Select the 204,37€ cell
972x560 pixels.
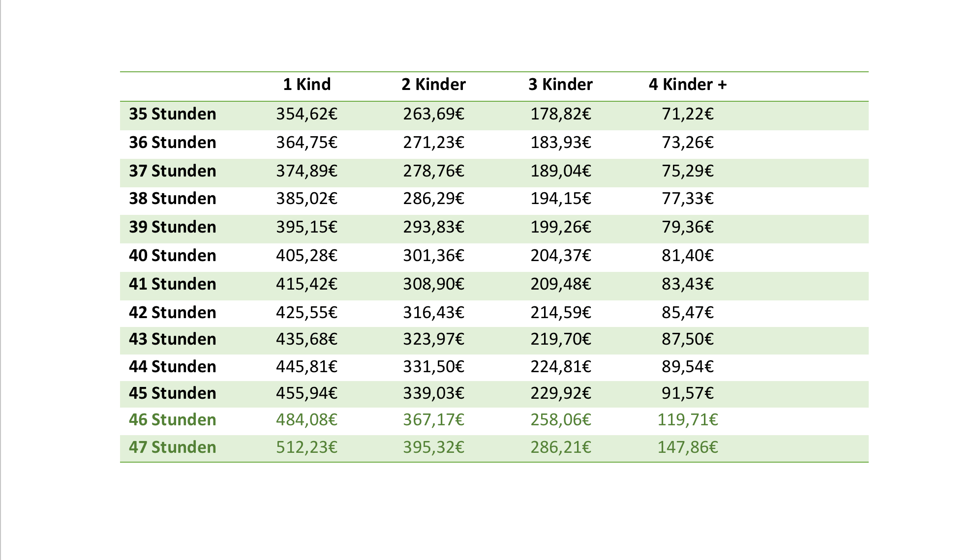(x=560, y=256)
